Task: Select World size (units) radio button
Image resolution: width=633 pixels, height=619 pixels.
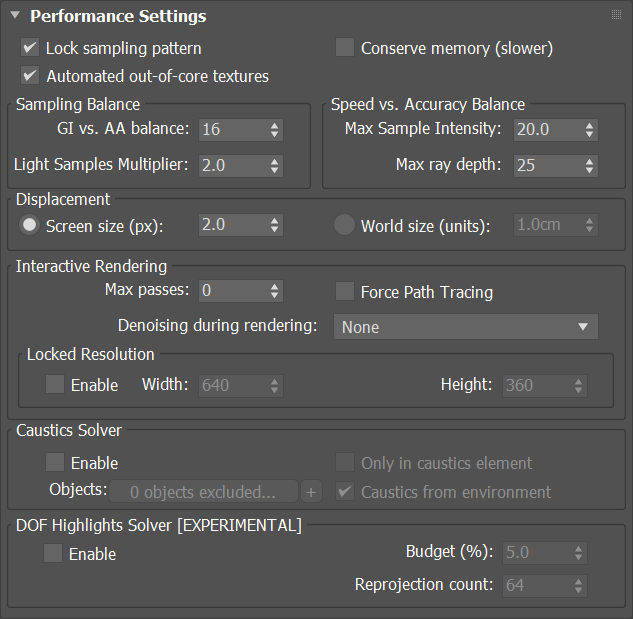Action: click(344, 225)
